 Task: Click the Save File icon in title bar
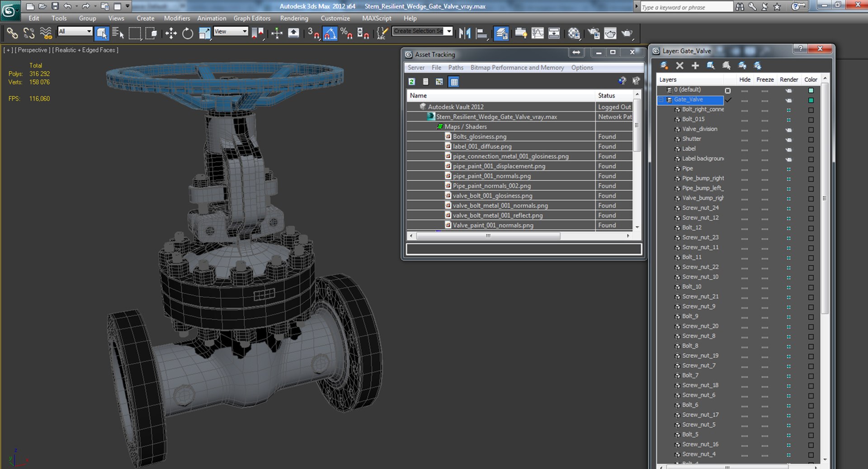[55, 6]
